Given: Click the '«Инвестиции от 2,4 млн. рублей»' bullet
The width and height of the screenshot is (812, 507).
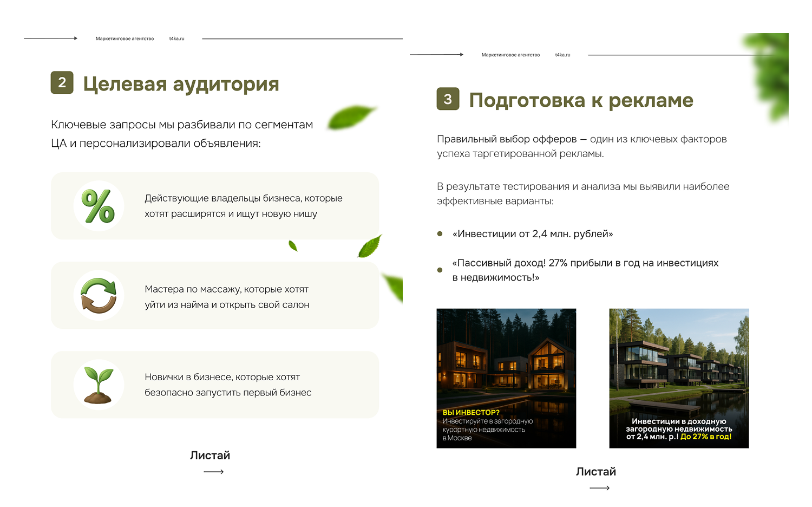Looking at the screenshot, I should [x=533, y=234].
